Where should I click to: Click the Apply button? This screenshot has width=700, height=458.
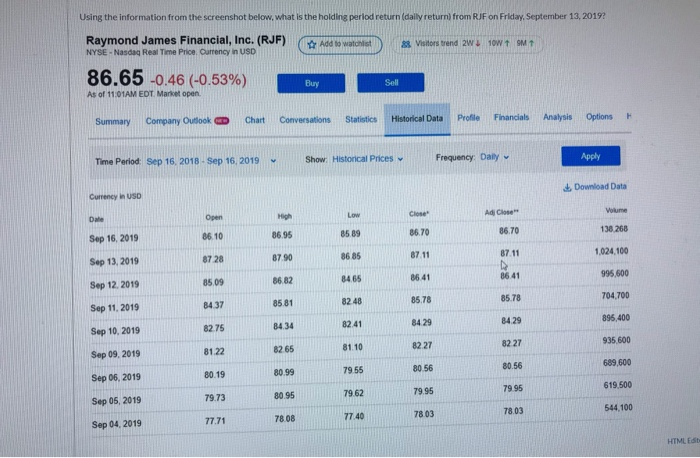(591, 156)
